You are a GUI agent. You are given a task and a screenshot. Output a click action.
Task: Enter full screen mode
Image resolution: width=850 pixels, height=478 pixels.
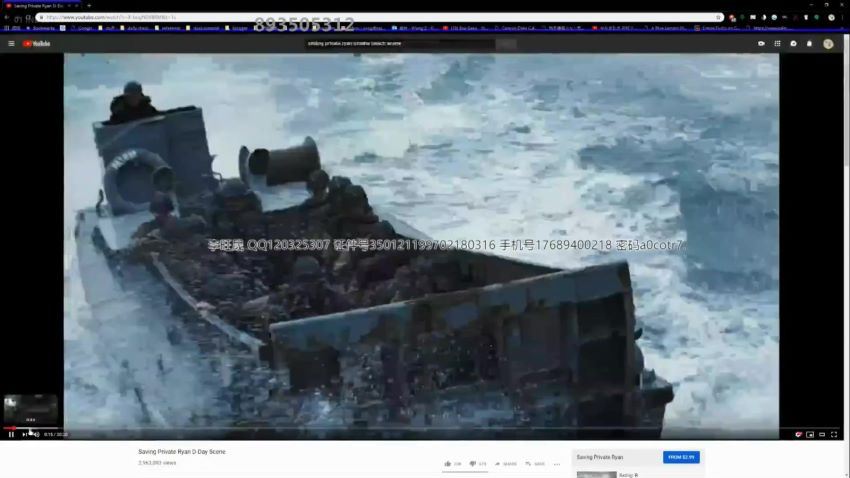[834, 434]
